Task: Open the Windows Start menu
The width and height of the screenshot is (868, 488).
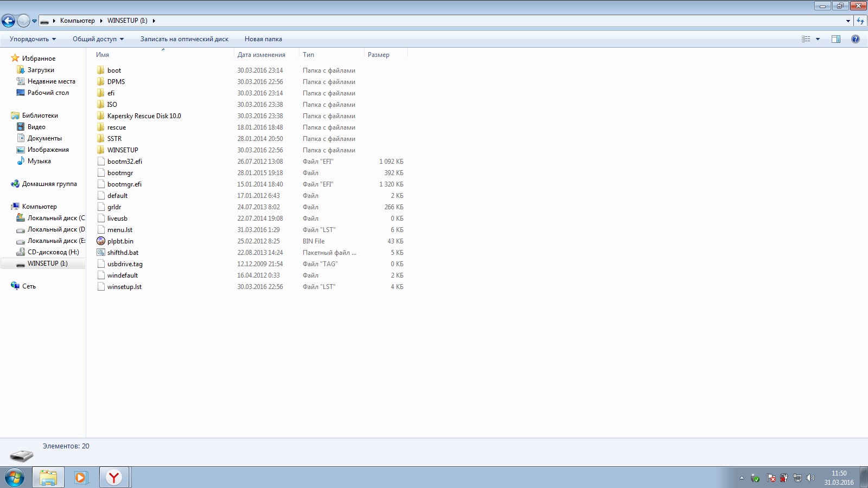Action: [15, 477]
